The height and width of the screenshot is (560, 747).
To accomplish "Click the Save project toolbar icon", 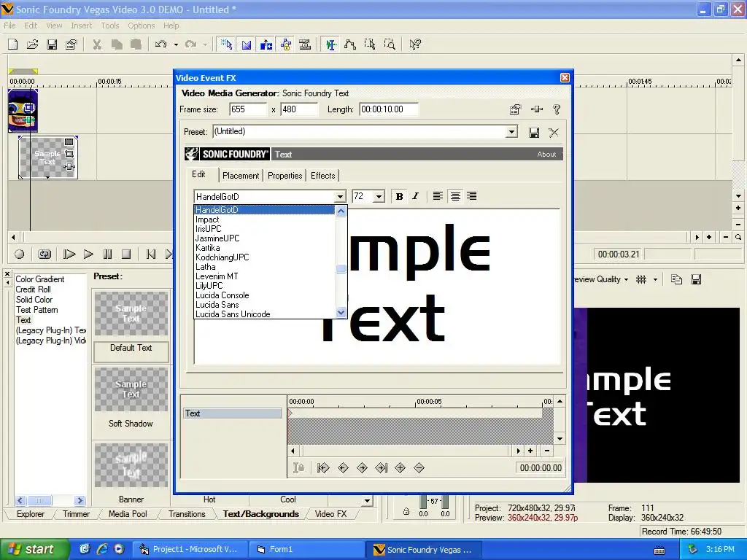I will tap(52, 44).
